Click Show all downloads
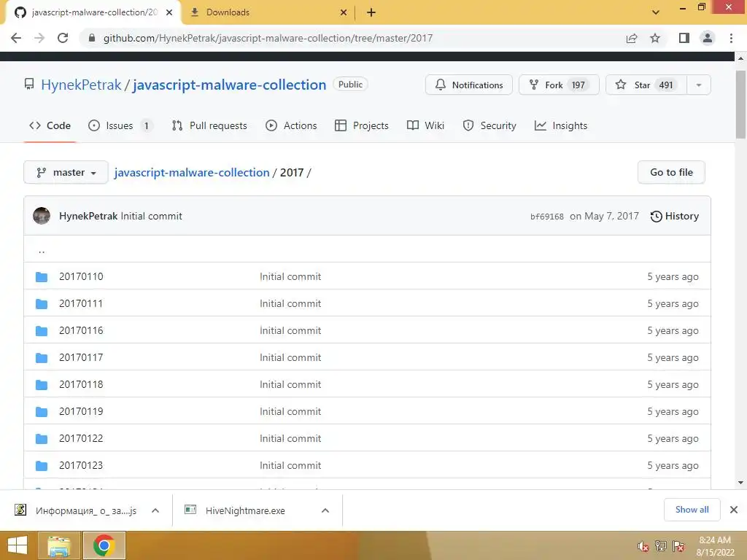Screen dimensions: 747x560 click(x=692, y=510)
